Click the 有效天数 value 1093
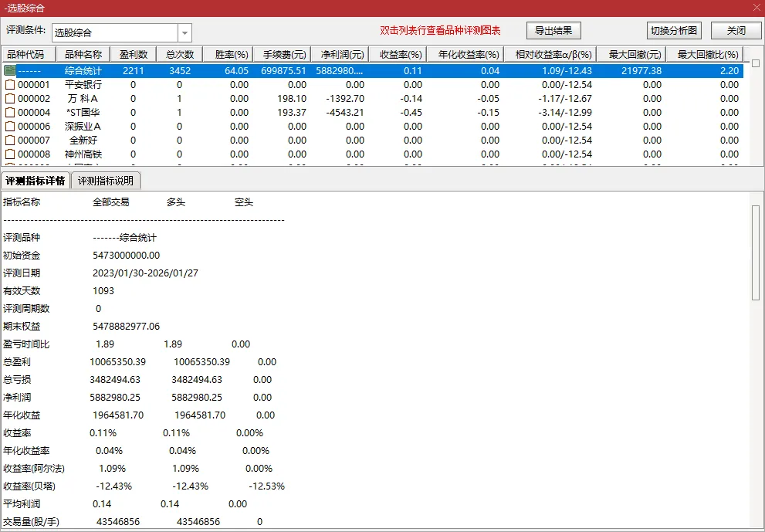Image resolution: width=765 pixels, height=532 pixels. tap(103, 291)
